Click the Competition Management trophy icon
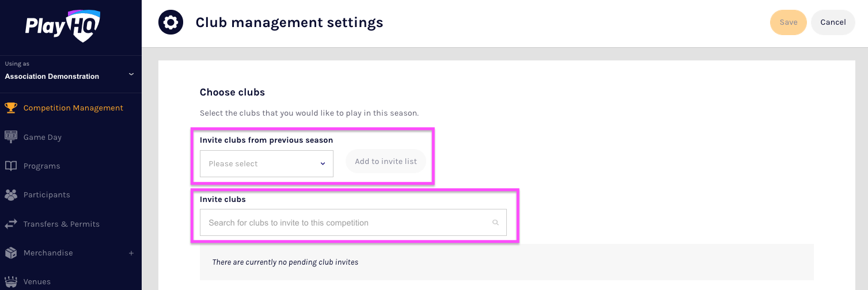This screenshot has height=290, width=868. (10, 108)
